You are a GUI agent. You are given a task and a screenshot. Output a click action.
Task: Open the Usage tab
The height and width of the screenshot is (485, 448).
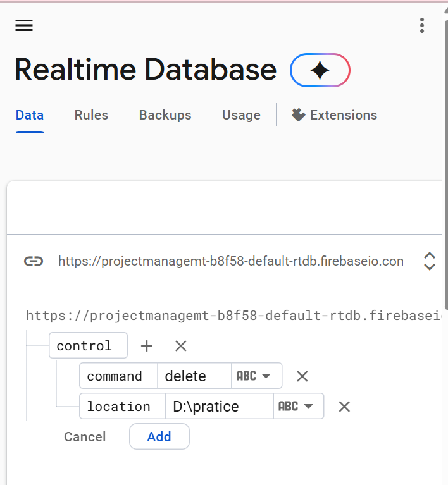(241, 115)
